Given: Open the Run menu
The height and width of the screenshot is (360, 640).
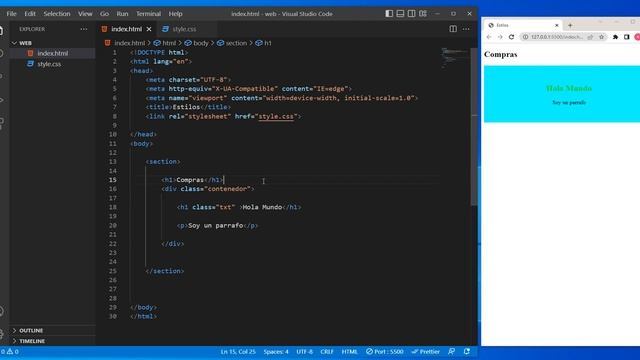Looking at the screenshot, I should [122, 13].
